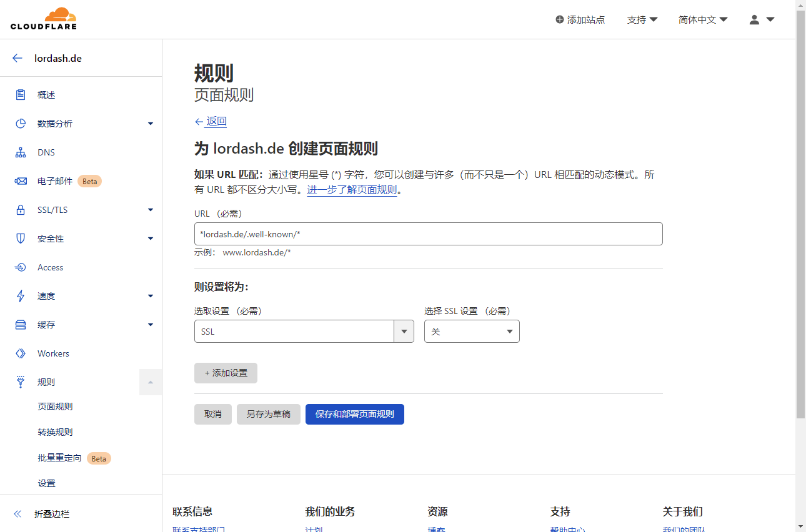Click the 保存和部署页面规则 button
Viewport: 806px width, 532px height.
point(354,414)
